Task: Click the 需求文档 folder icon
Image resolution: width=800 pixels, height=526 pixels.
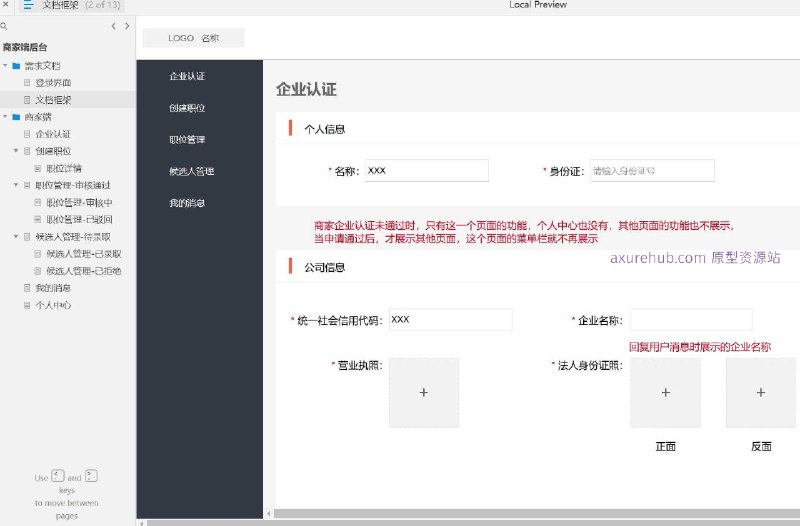Action: pos(16,66)
